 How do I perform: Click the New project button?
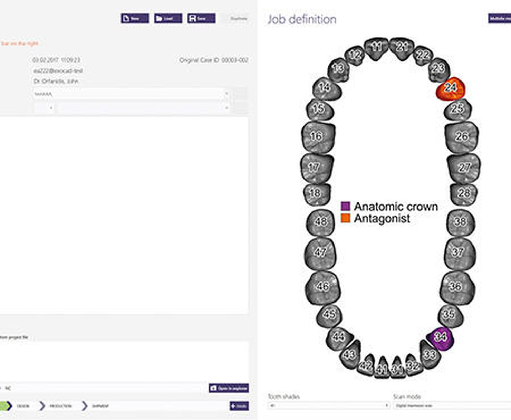[x=135, y=18]
